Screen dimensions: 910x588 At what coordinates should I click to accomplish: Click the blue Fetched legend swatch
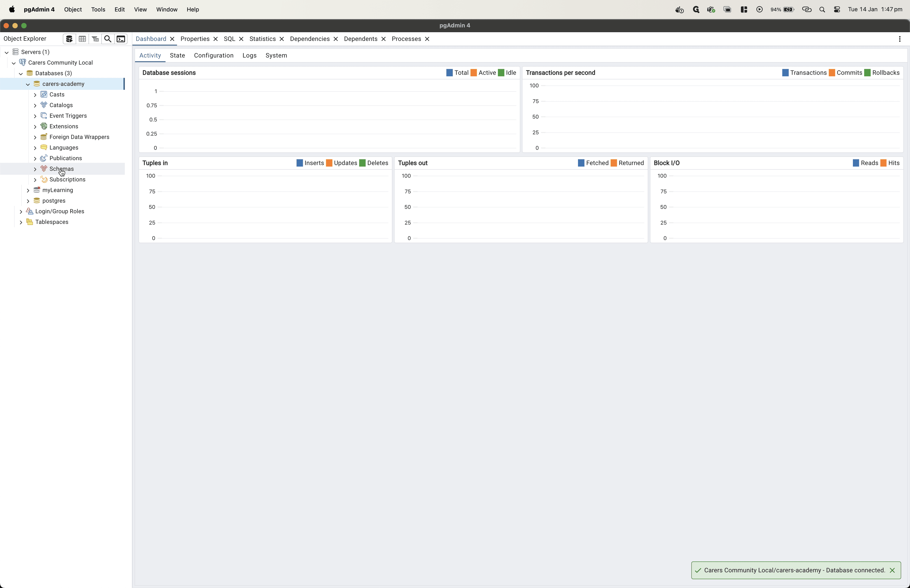(581, 163)
